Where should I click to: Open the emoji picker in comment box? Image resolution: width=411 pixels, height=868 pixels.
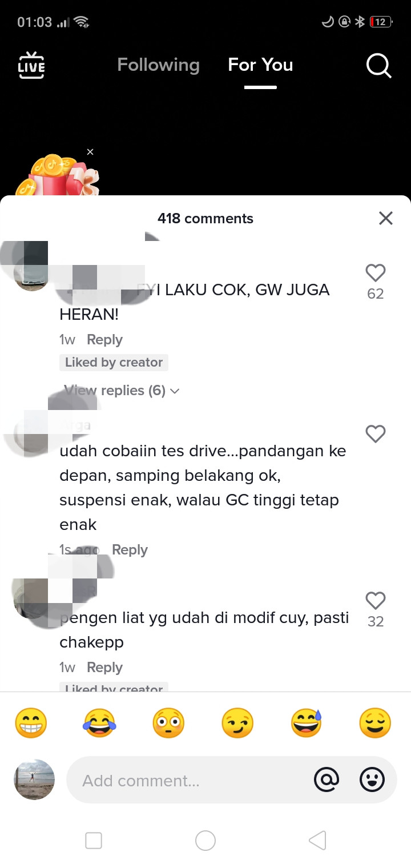point(372,779)
